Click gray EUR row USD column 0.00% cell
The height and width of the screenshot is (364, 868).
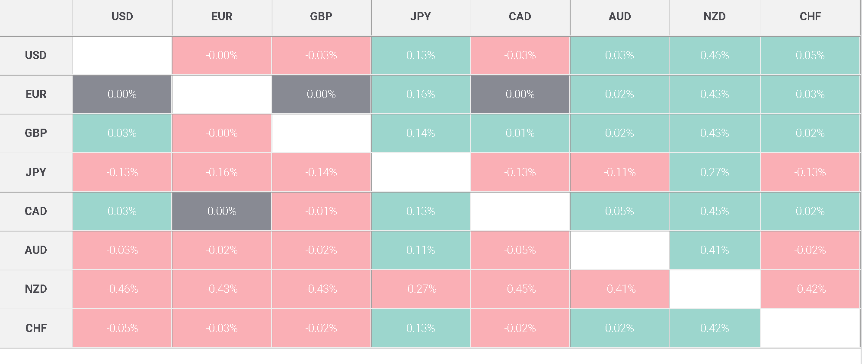[122, 94]
